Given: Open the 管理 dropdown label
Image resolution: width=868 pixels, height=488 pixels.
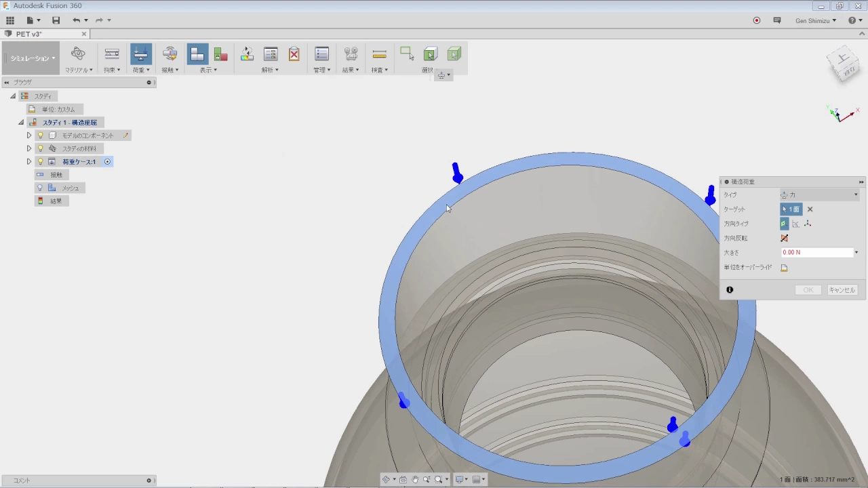Looking at the screenshot, I should pyautogui.click(x=321, y=70).
